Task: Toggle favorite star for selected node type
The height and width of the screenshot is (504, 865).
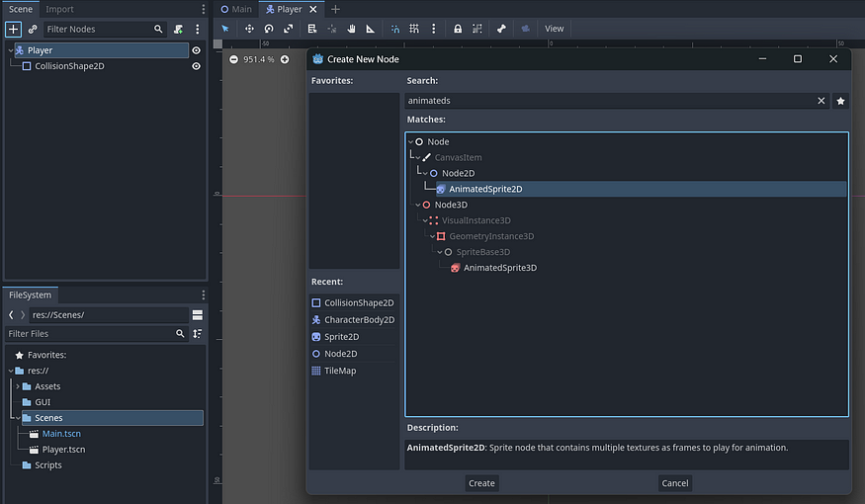Action: (840, 101)
